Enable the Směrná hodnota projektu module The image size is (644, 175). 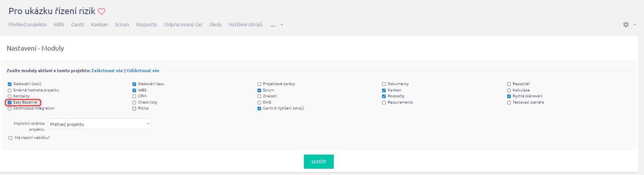10,90
